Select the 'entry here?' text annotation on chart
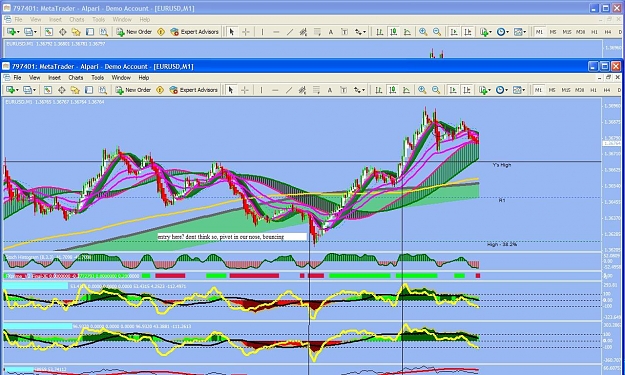The width and height of the screenshot is (625, 375). (232, 237)
